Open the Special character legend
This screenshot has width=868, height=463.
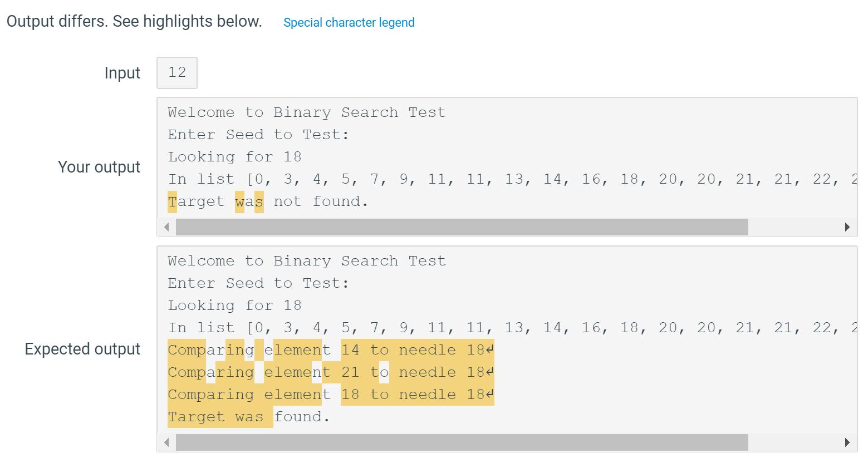tap(349, 22)
